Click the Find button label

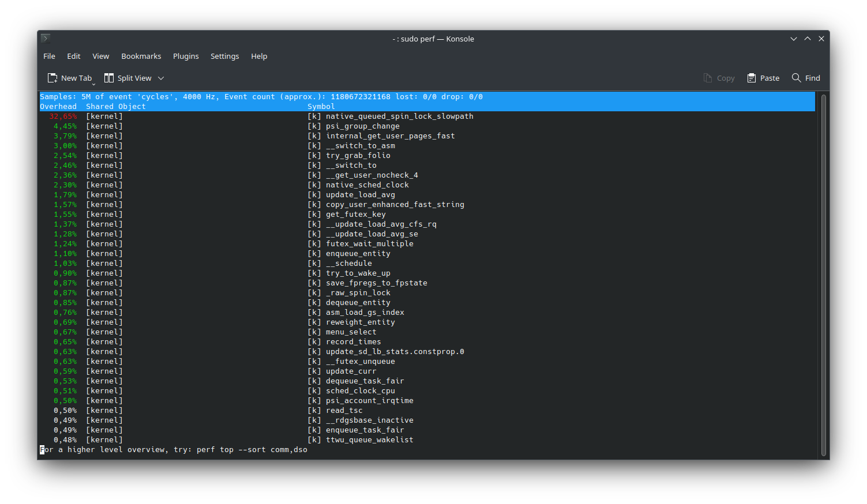point(812,77)
